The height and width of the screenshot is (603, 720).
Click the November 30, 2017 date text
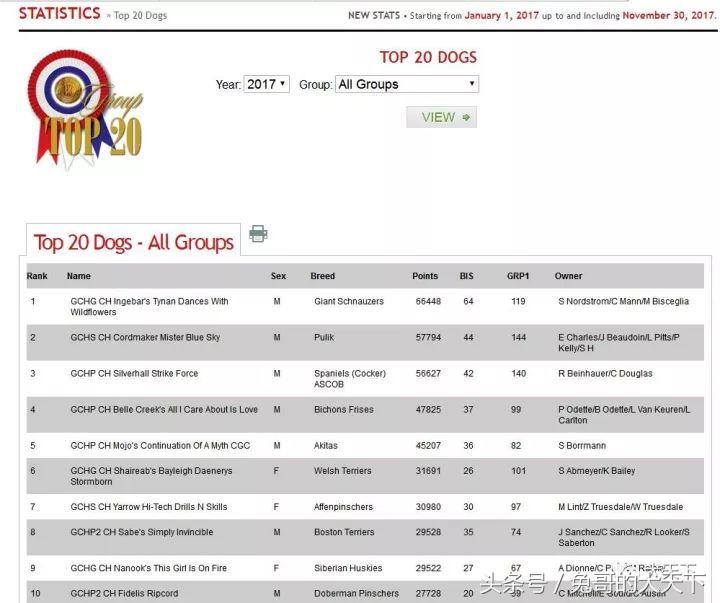669,15
